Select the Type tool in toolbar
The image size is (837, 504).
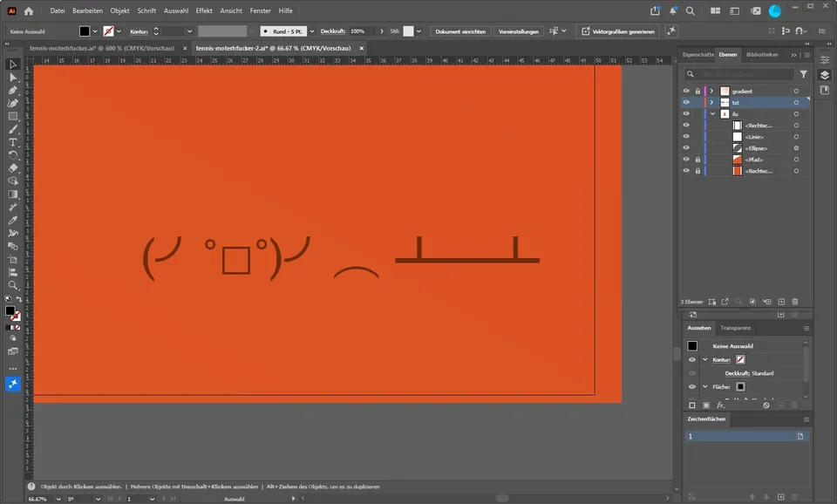coord(13,142)
